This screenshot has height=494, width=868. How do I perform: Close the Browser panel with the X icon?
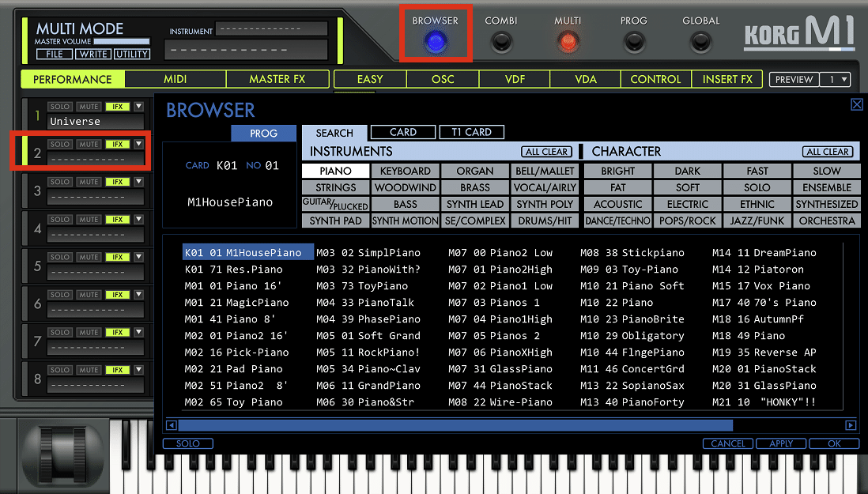click(856, 104)
